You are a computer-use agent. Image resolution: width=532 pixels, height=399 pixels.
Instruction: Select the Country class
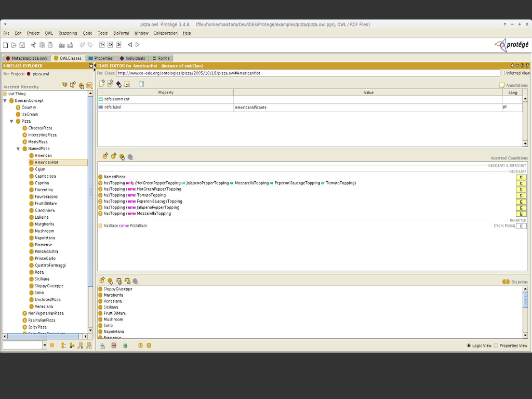click(29, 108)
